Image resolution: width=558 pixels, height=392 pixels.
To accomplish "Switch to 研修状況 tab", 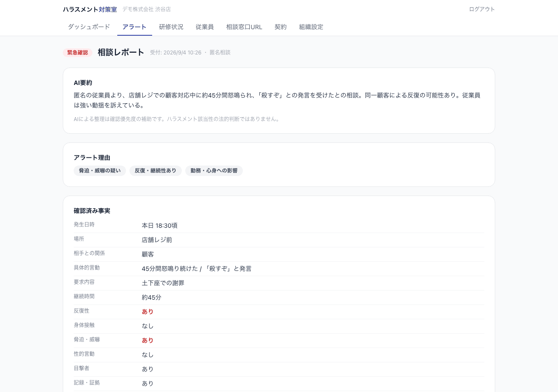I will (x=171, y=27).
